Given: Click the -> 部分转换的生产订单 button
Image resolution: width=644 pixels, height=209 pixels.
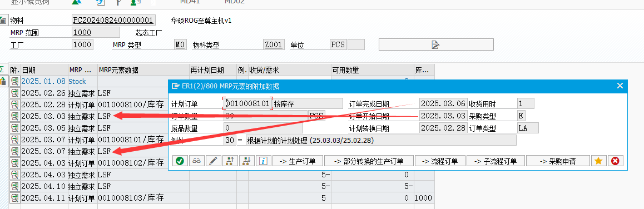Looking at the screenshot, I should (x=369, y=161).
